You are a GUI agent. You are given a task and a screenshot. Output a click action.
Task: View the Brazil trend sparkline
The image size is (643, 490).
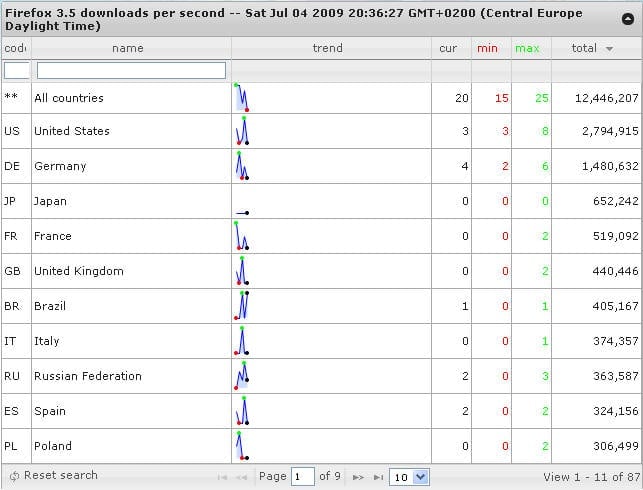[x=242, y=305]
